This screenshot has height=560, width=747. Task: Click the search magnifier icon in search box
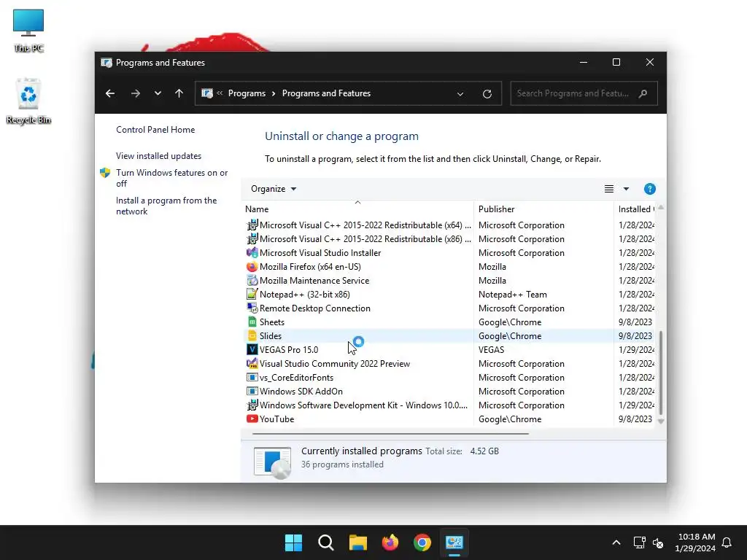click(x=643, y=93)
